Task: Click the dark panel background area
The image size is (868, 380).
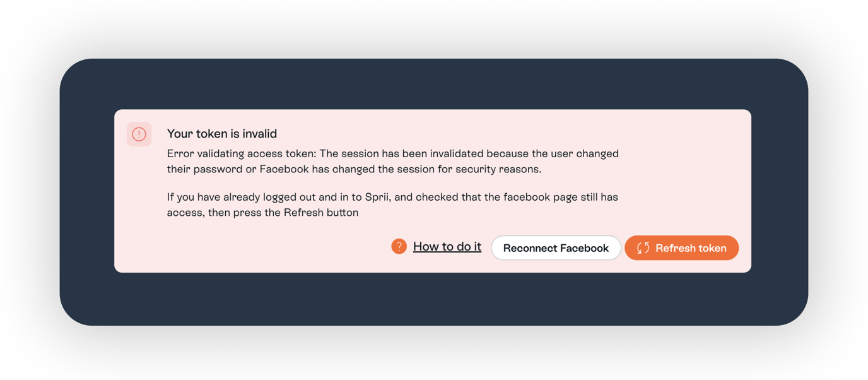Action: point(433,297)
